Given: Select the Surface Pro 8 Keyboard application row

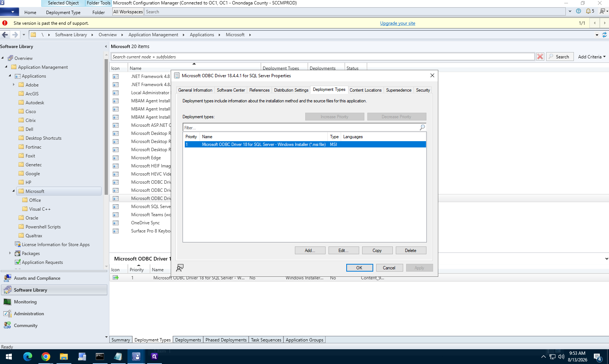Looking at the screenshot, I should [x=151, y=231].
